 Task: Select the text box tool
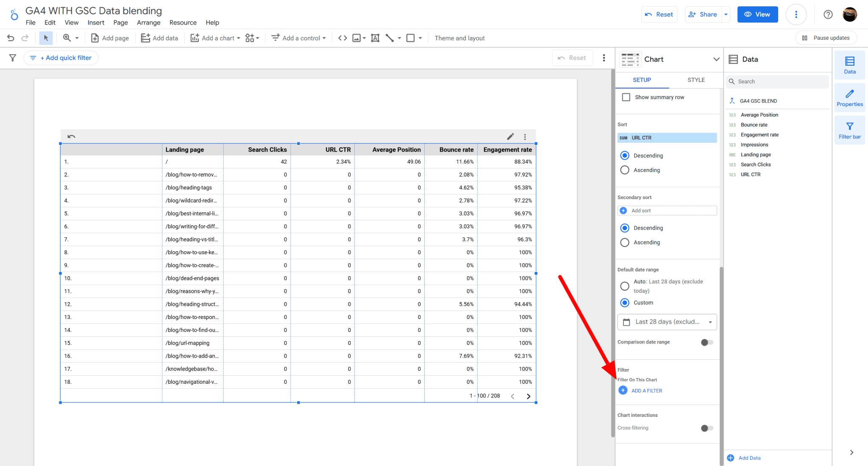coord(375,38)
